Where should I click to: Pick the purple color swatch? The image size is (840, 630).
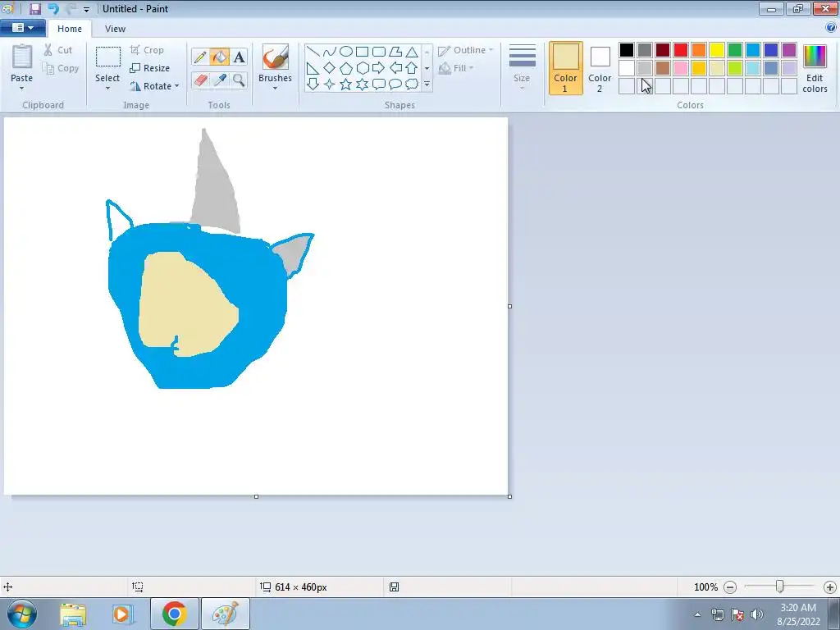point(789,50)
